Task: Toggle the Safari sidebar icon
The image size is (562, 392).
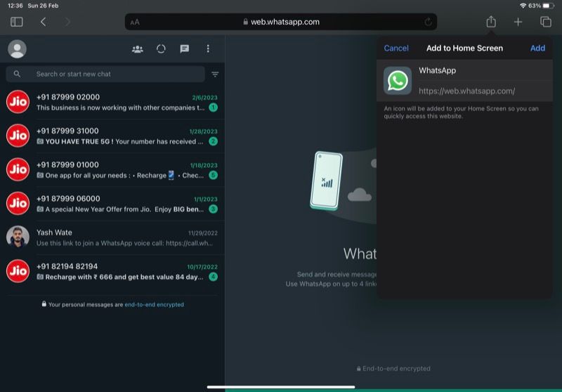Action: point(16,22)
